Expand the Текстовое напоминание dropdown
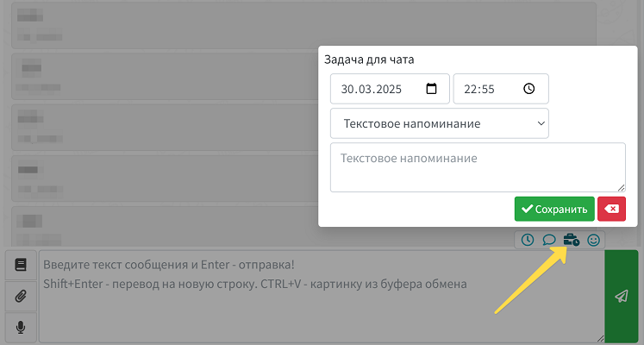The height and width of the screenshot is (345, 644). click(x=440, y=123)
